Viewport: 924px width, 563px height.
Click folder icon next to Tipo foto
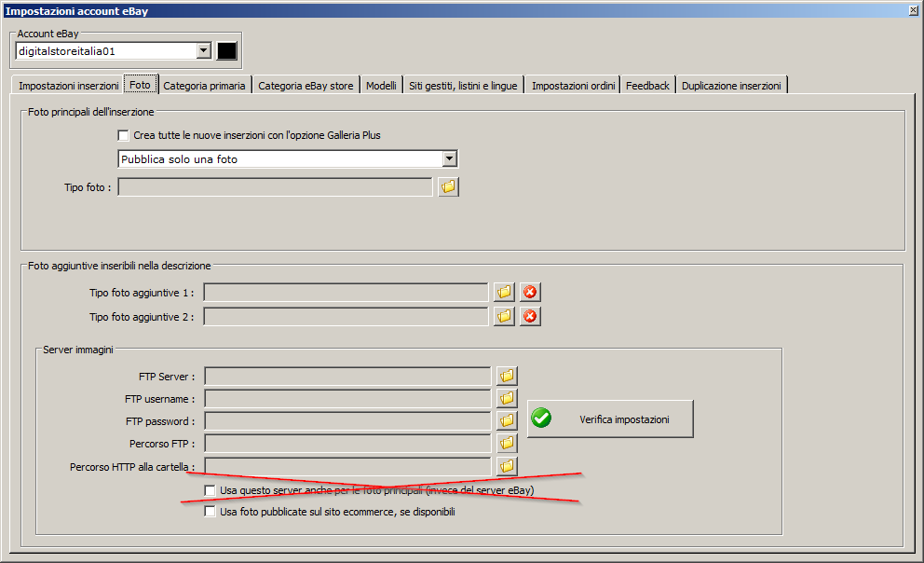[x=448, y=186]
